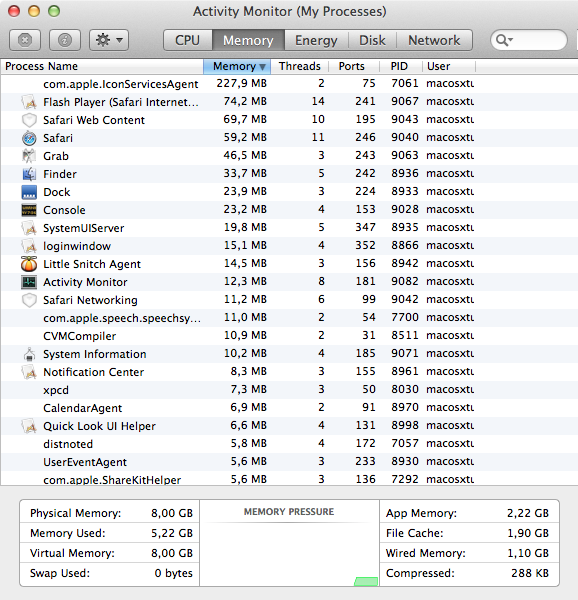The image size is (578, 600).
Task: Click the Grab scissors icon
Action: (29, 156)
